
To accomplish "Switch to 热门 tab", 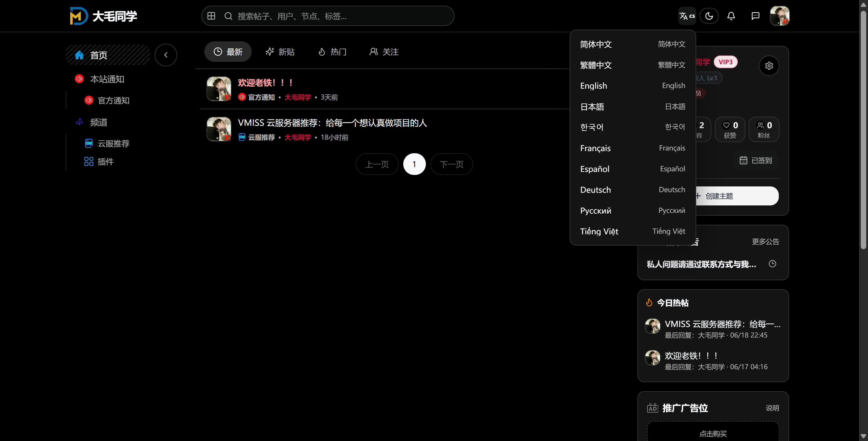I will tap(332, 52).
